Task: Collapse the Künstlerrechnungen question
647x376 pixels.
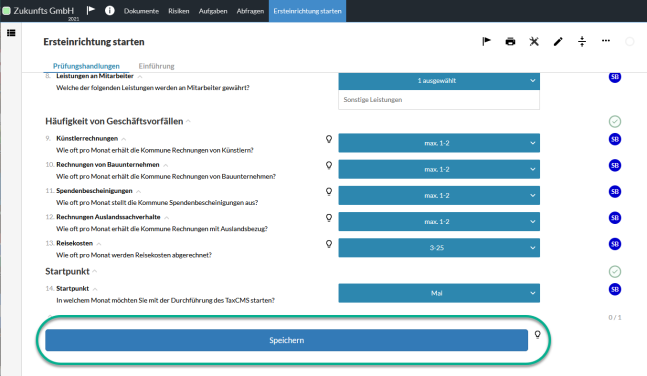Action: click(124, 139)
